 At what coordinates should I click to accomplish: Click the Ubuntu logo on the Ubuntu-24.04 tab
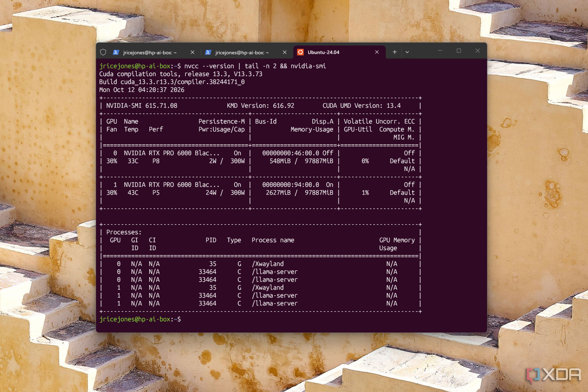point(300,52)
